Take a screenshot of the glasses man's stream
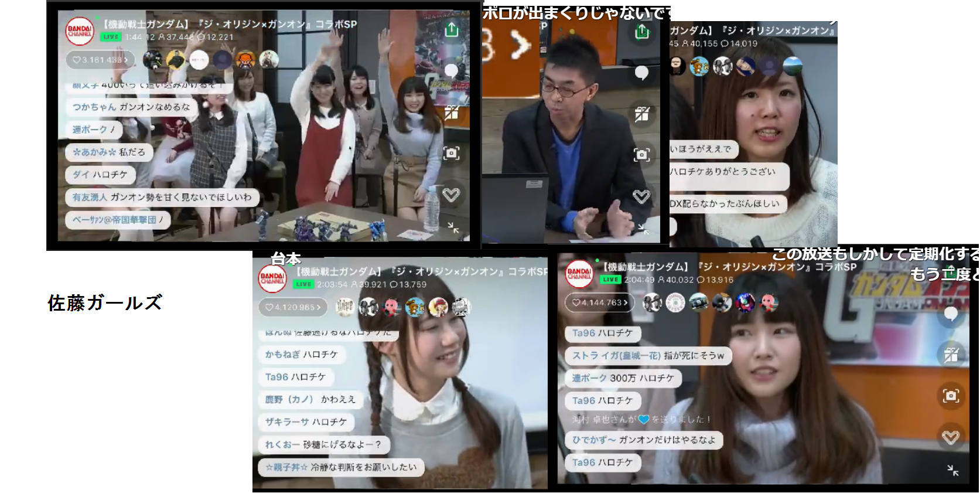 [642, 155]
